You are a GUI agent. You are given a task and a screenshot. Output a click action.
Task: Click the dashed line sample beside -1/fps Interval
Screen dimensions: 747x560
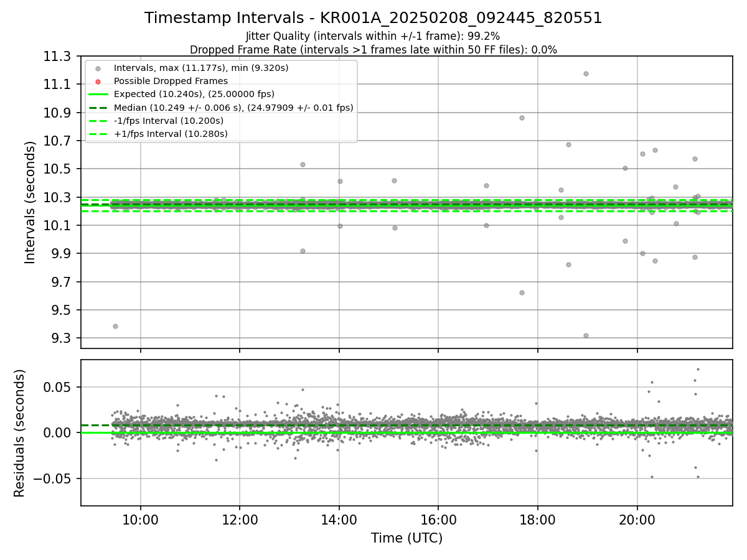tap(98, 121)
